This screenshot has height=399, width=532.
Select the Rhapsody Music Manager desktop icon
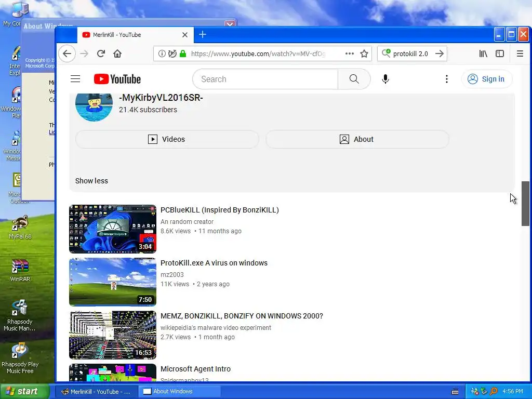(x=19, y=315)
